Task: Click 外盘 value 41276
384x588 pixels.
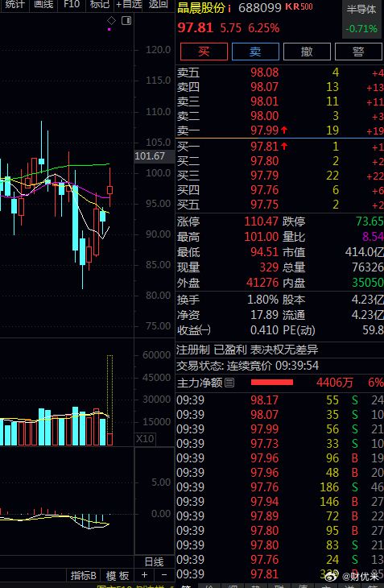Action: 262,283
